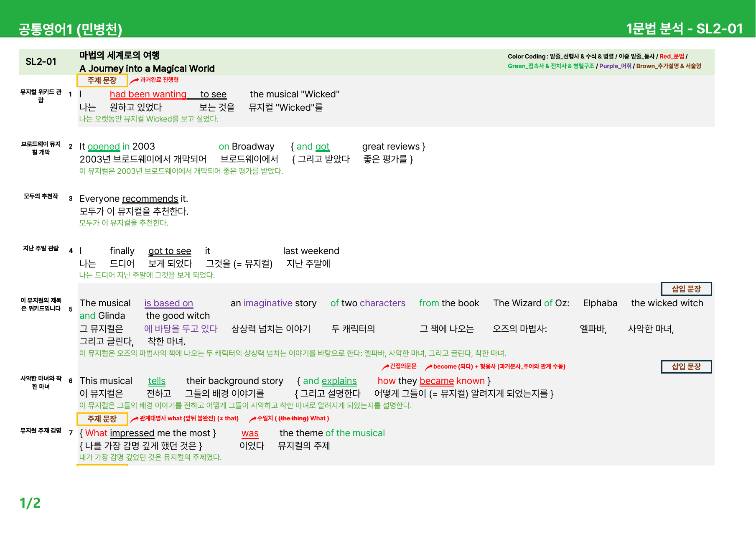
Task: Click the musical "Wicked" in sentence 1
Action: tap(295, 94)
